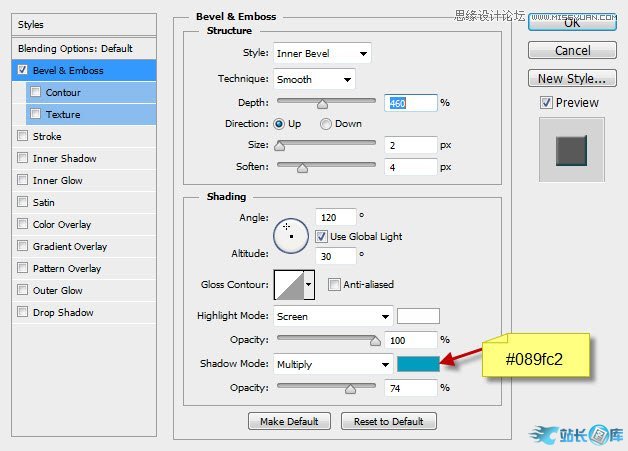
Task: Expand the Gloss Contour picker arrow
Action: 309,285
